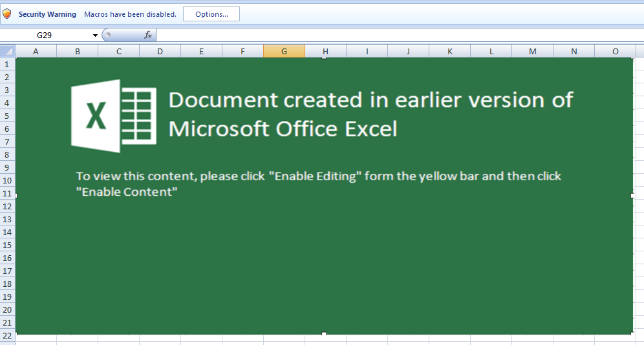The image size is (644, 345).
Task: Click the 'Security Warning' label
Action: tap(47, 14)
